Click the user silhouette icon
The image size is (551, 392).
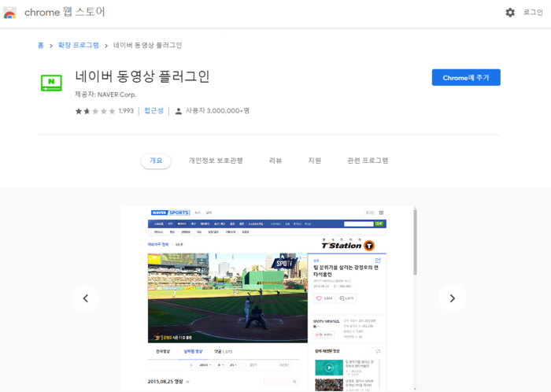pyautogui.click(x=179, y=111)
